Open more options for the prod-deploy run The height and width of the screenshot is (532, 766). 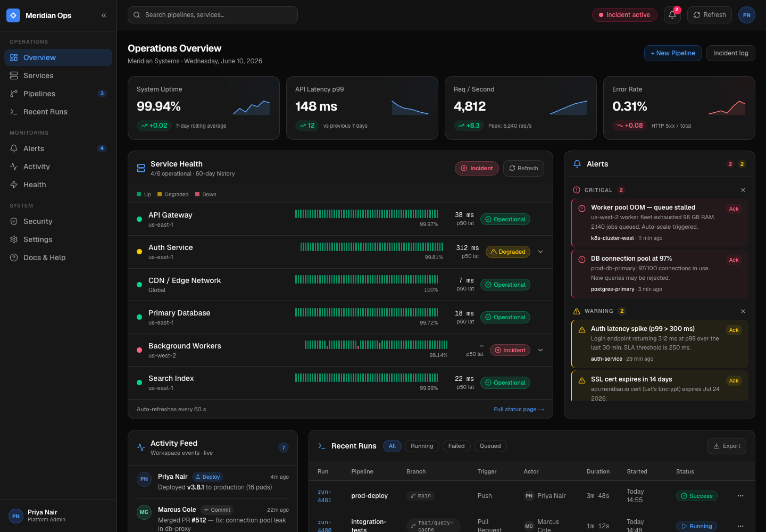(x=740, y=496)
